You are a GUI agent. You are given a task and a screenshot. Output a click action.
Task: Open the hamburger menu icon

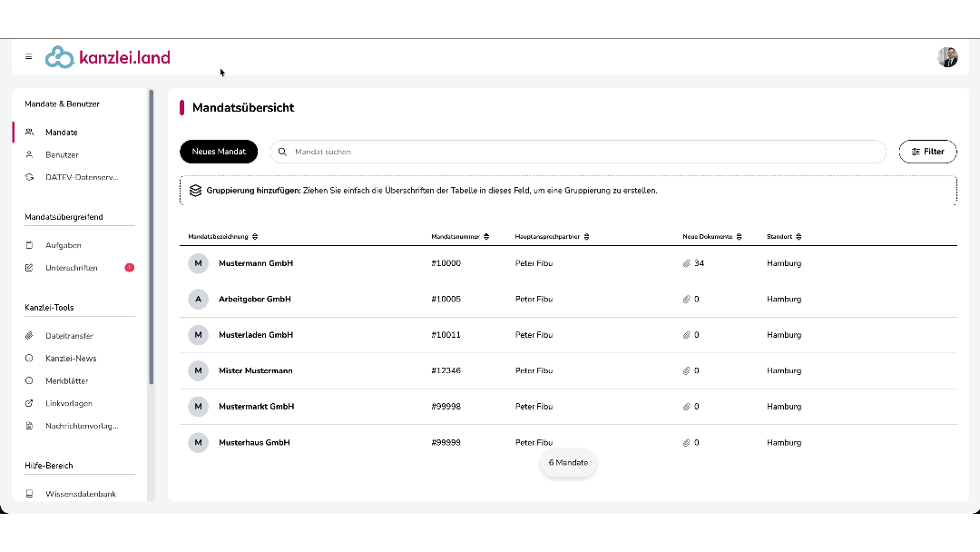pos(28,57)
